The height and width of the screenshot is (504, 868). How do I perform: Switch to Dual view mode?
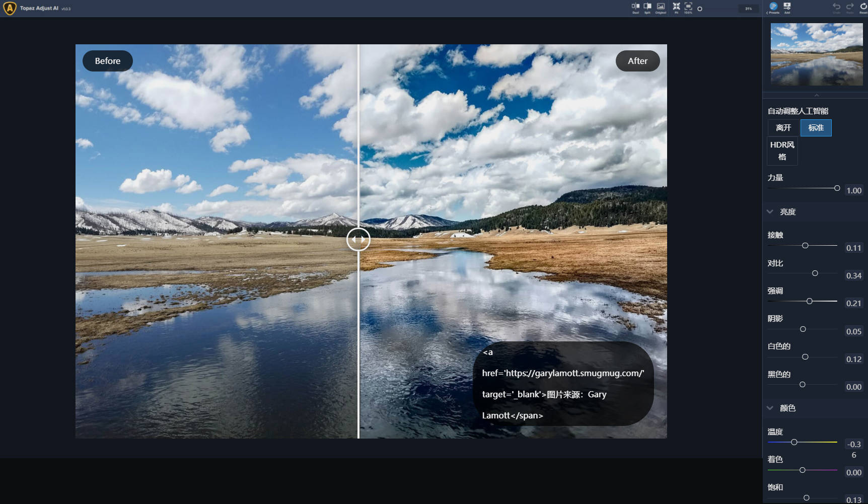635,8
